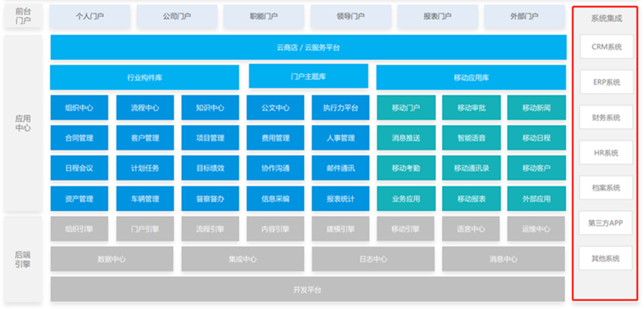Viewport: 644px width, 309px height.
Task: Open the 个人门户 portal tab
Action: tap(90, 16)
